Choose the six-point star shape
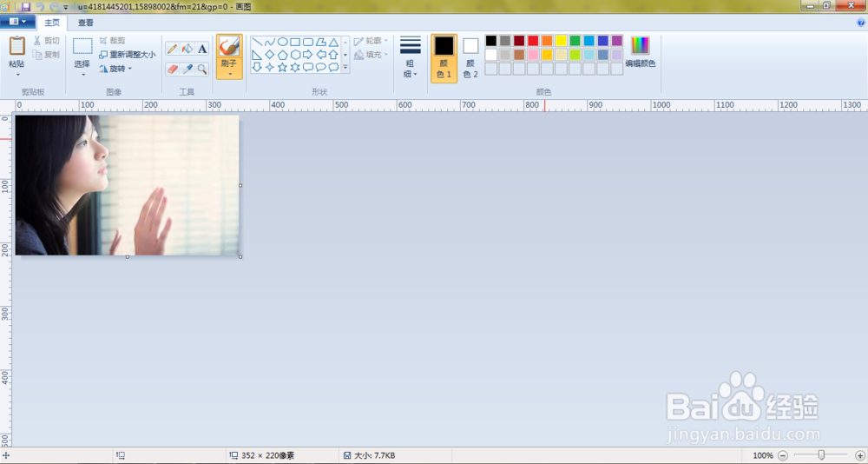Screen dimensions: 868x464 [x=295, y=67]
